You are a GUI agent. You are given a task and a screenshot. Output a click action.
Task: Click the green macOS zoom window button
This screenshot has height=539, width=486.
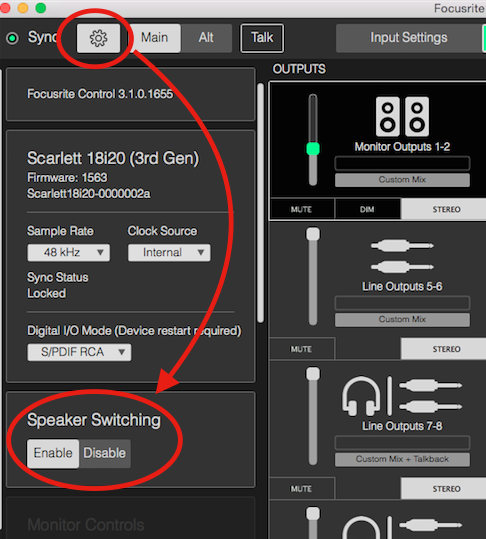(x=41, y=7)
